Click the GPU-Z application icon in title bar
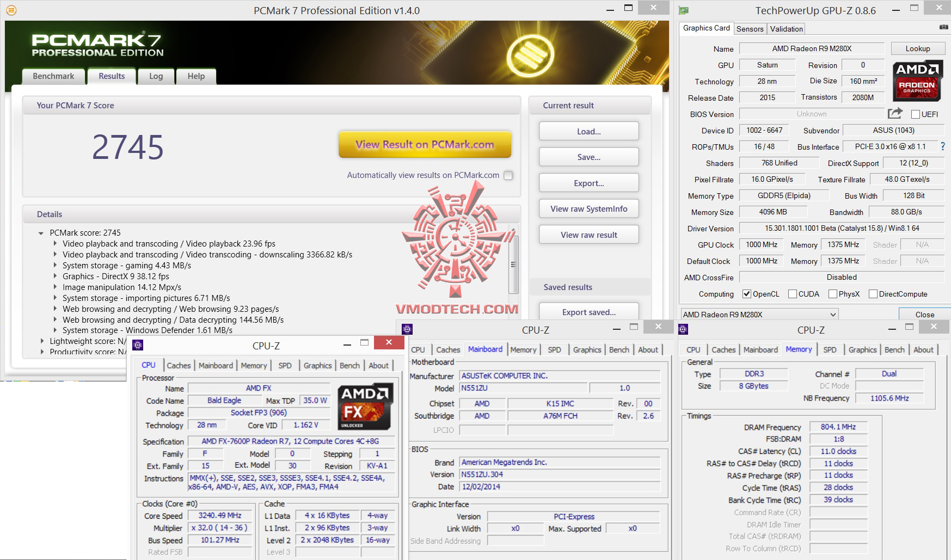 pyautogui.click(x=684, y=10)
